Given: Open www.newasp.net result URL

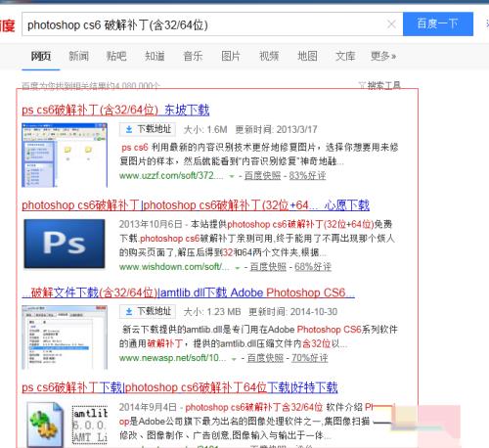Looking at the screenshot, I should 172,358.
